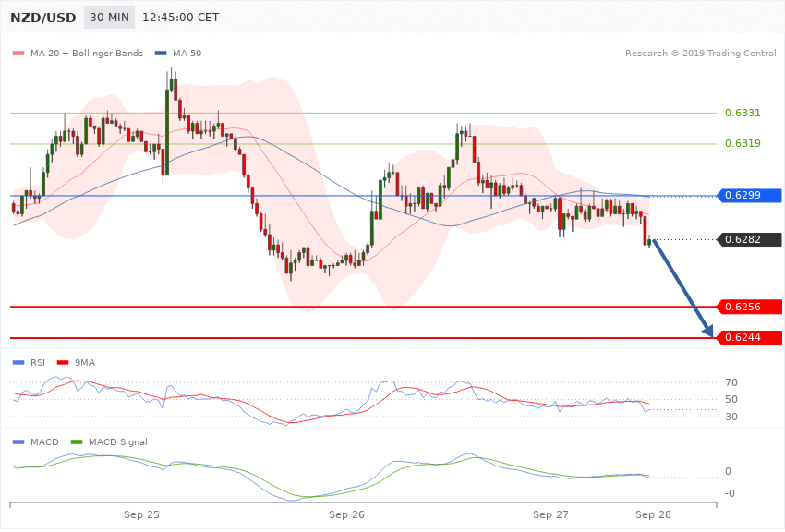
Task: Click the 0.6331 resistance level label
Action: (743, 113)
